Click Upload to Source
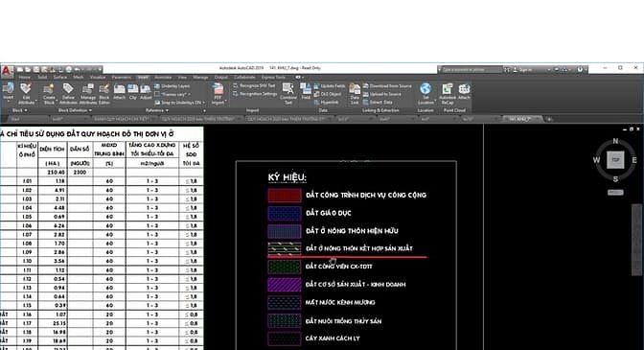Screen dimensions: 644x350 (x=382, y=94)
